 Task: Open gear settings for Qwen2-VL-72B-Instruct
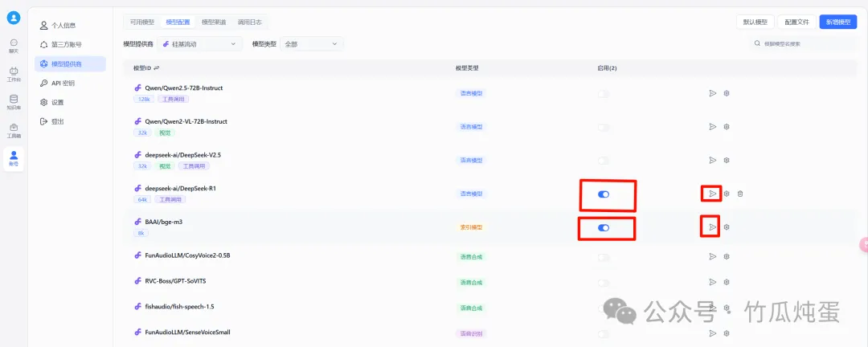click(x=727, y=127)
